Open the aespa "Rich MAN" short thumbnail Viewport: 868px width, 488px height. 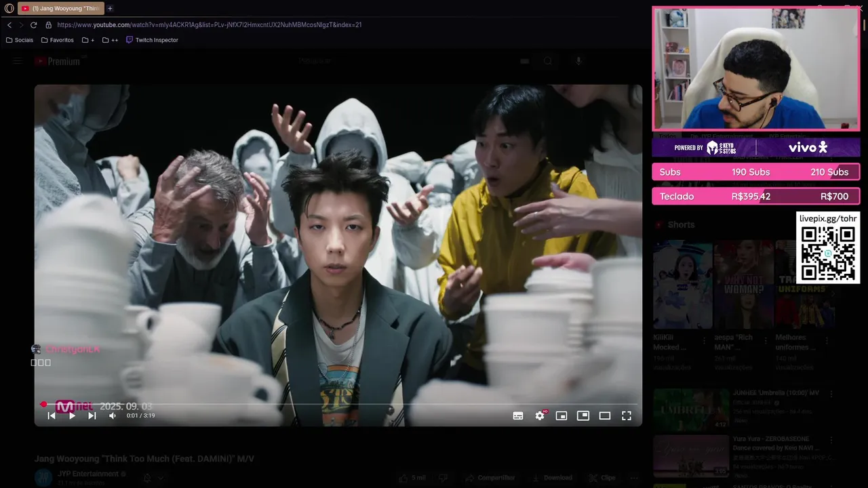pos(743,285)
